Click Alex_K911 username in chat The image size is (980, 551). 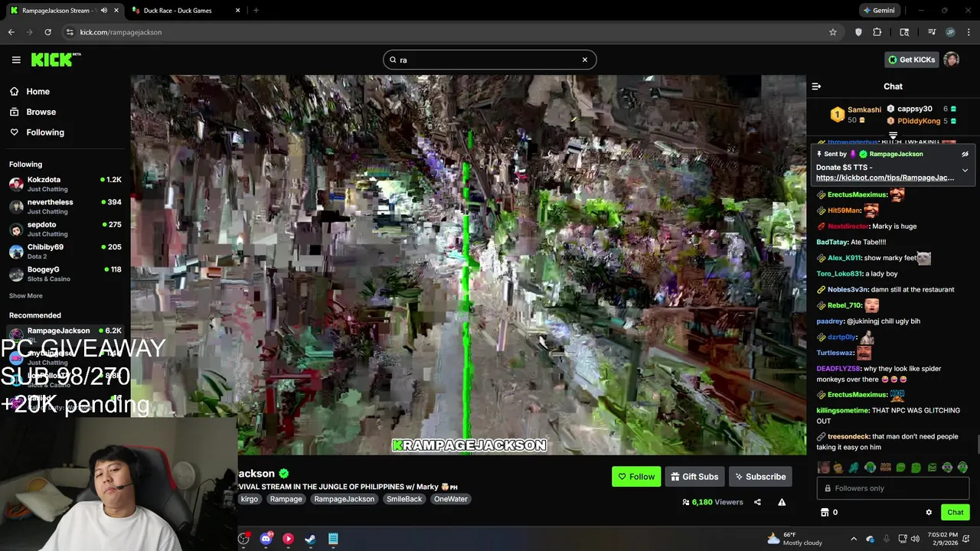844,258
